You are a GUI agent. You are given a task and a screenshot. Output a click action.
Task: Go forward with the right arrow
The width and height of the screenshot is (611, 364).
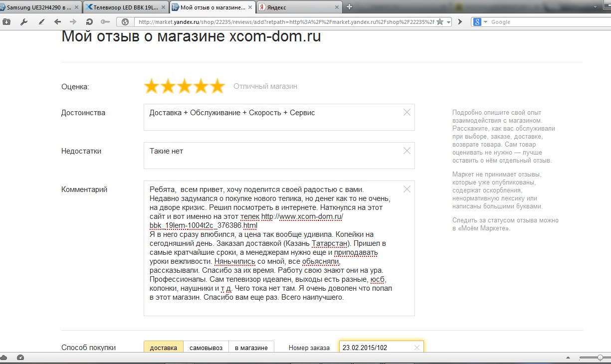click(73, 22)
